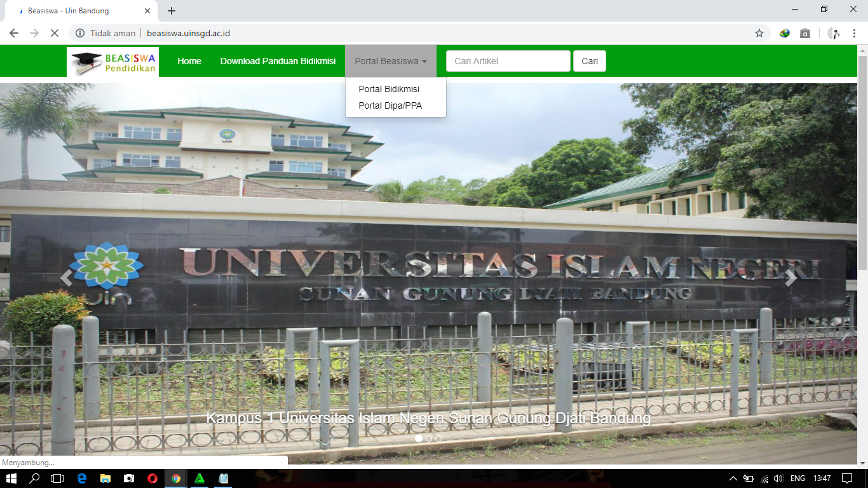
Task: Open Microsoft Edge from the taskbar
Action: [81, 478]
